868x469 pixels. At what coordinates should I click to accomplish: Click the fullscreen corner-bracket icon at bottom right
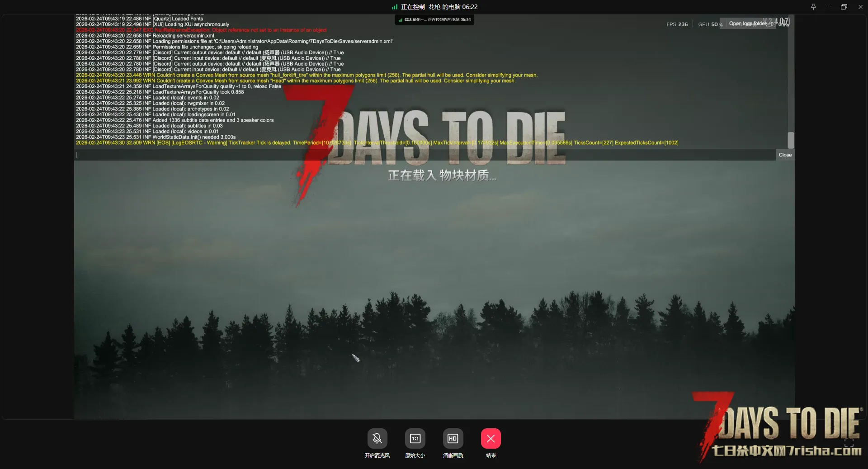(x=849, y=443)
